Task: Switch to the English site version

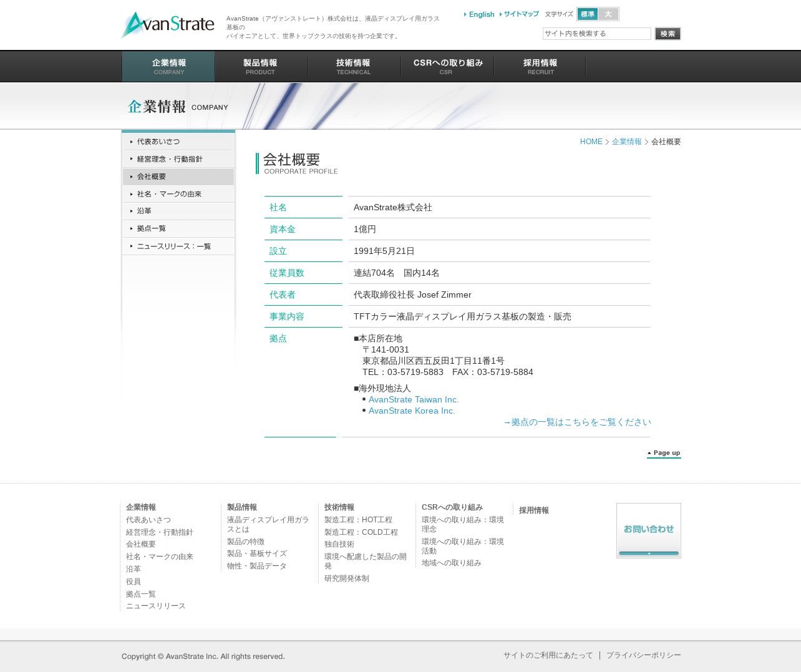Action: click(x=479, y=14)
